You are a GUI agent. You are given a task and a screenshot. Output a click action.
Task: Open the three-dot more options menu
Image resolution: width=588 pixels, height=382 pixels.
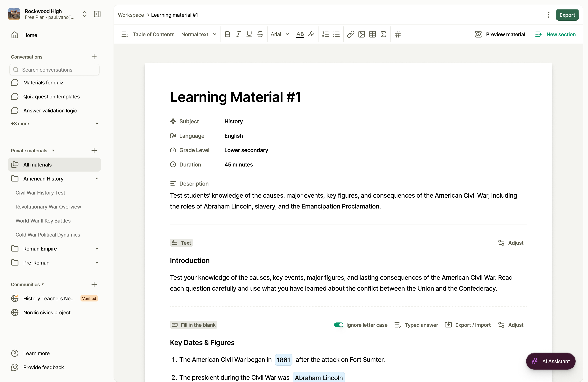pyautogui.click(x=549, y=15)
